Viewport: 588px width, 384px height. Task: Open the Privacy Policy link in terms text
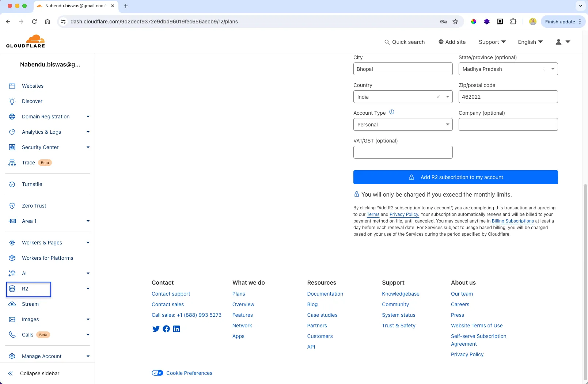tap(404, 214)
